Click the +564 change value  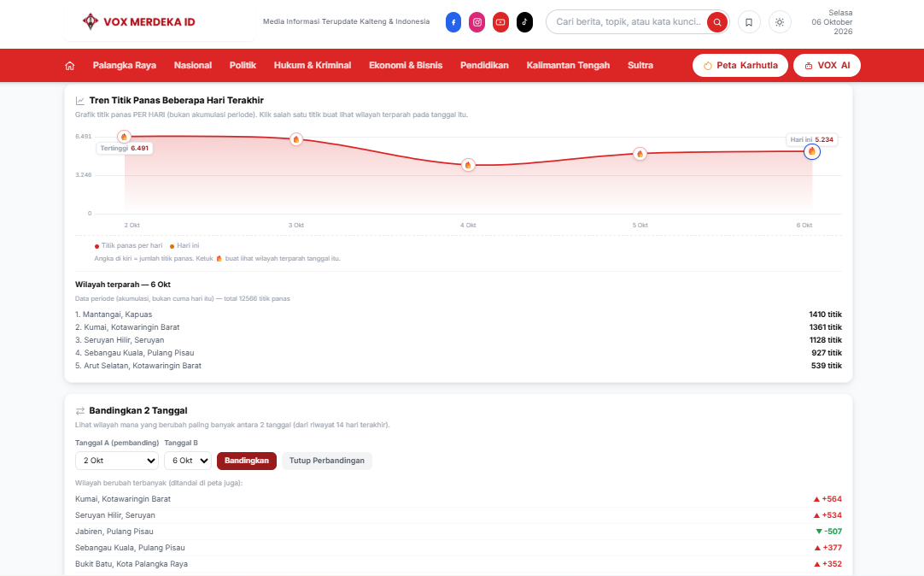coord(828,499)
